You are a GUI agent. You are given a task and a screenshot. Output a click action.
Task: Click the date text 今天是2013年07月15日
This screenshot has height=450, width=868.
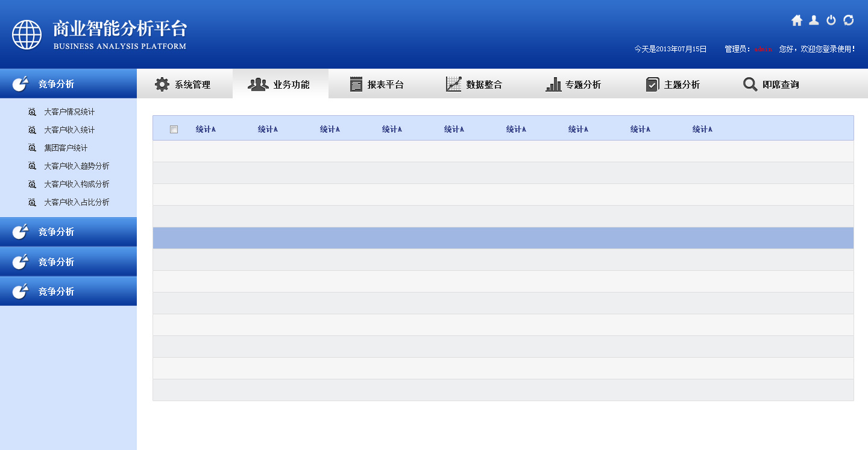pyautogui.click(x=670, y=49)
